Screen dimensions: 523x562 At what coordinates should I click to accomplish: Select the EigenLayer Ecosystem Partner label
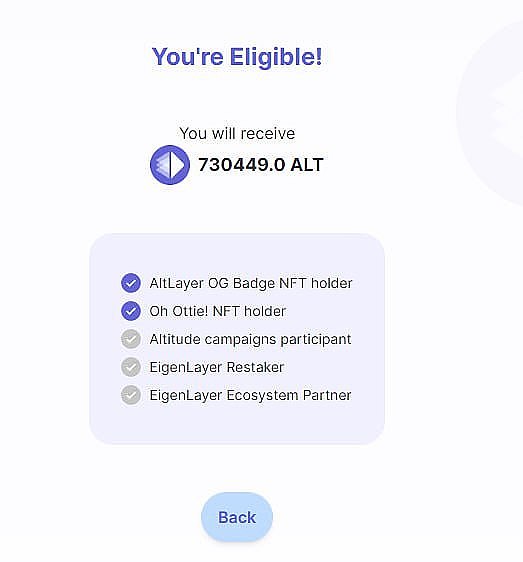pyautogui.click(x=250, y=395)
